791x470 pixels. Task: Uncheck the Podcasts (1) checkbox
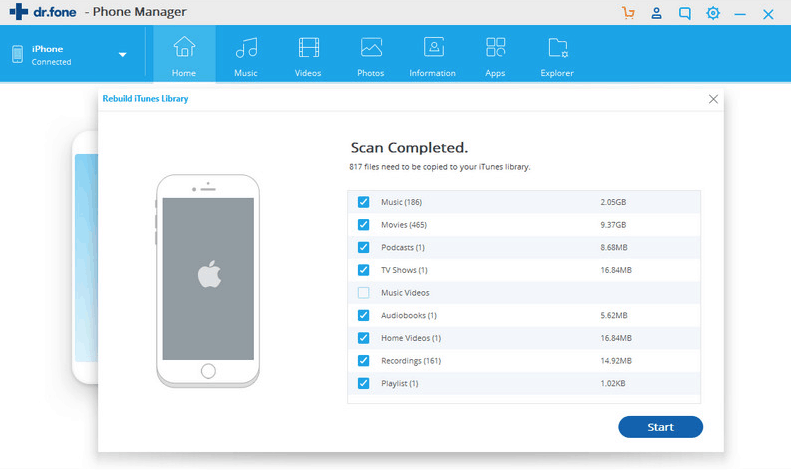(x=363, y=247)
